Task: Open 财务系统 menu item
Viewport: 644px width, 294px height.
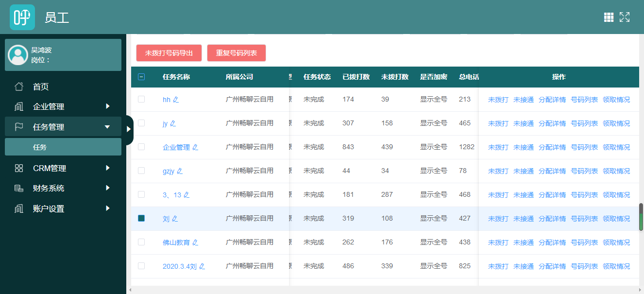Action: point(63,188)
